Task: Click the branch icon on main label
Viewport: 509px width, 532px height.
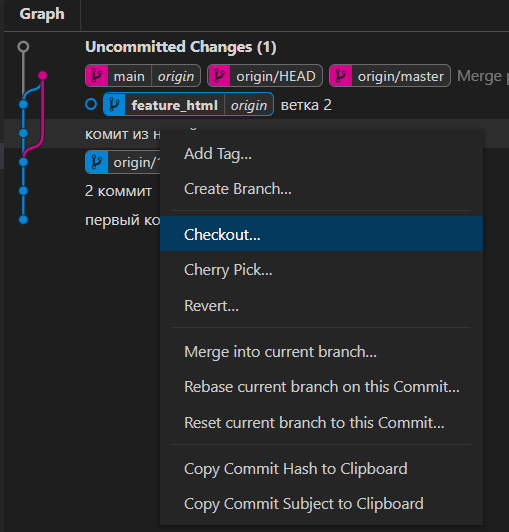Action: coord(97,76)
